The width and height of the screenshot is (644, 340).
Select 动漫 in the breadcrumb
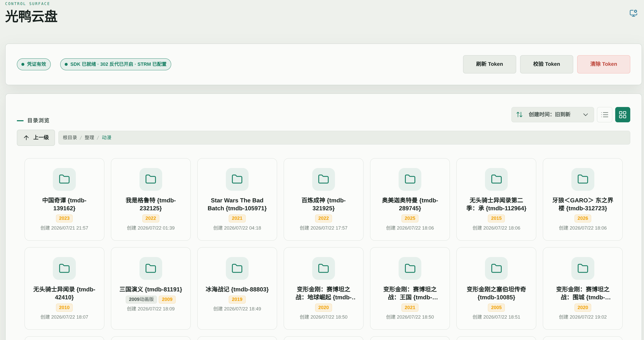click(x=106, y=138)
